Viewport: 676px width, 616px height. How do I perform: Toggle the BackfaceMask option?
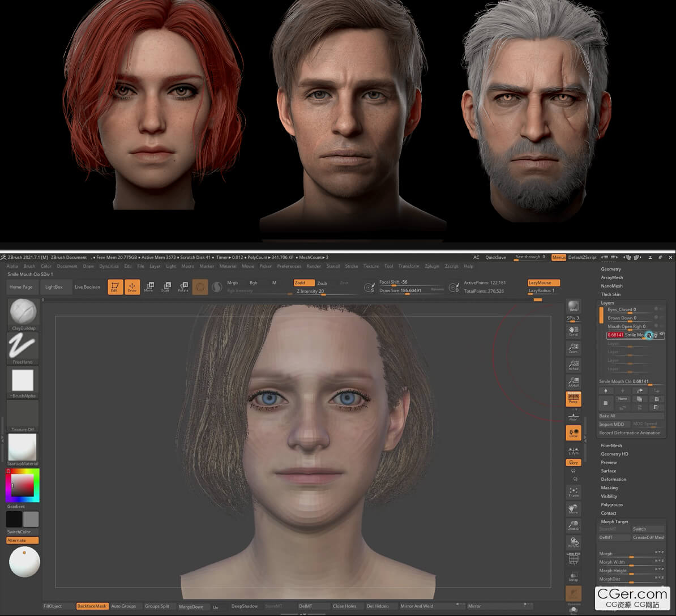[92, 606]
